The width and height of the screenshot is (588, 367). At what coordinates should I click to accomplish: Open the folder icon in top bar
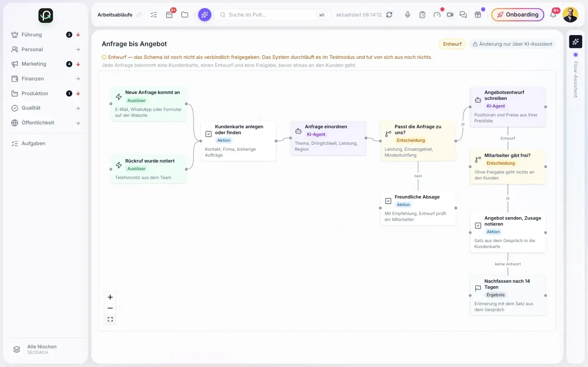tap(185, 15)
